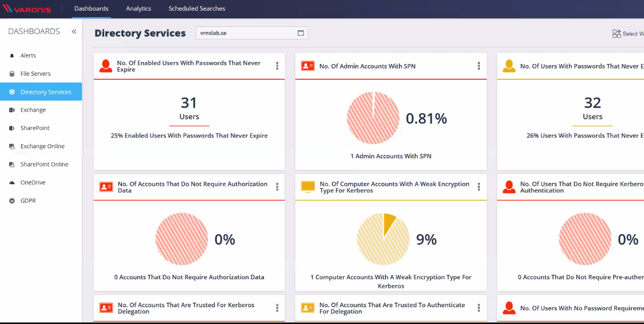
Task: Open options menu for Authenticate For Delegation widget
Action: tap(479, 308)
